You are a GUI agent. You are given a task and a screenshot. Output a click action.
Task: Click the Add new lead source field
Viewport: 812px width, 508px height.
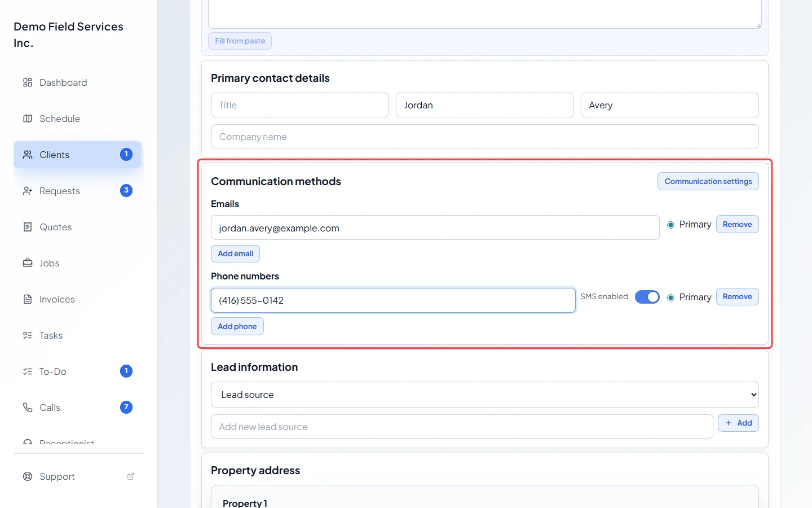pyautogui.click(x=462, y=427)
